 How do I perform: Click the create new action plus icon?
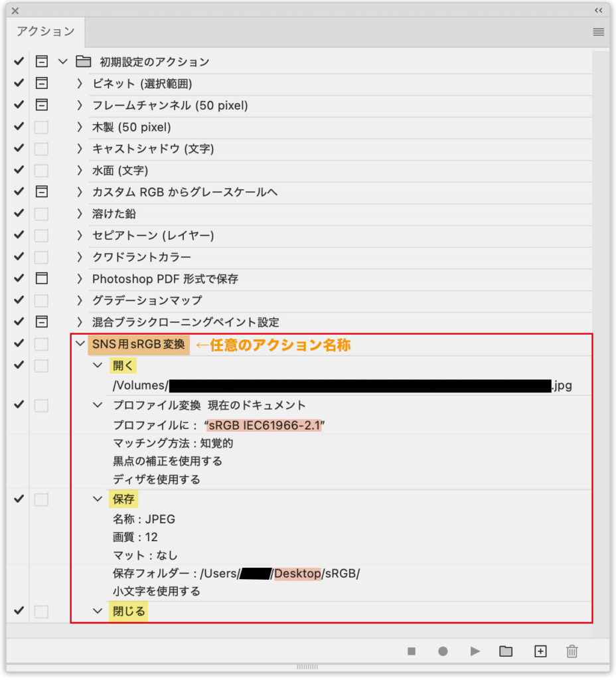pos(540,651)
